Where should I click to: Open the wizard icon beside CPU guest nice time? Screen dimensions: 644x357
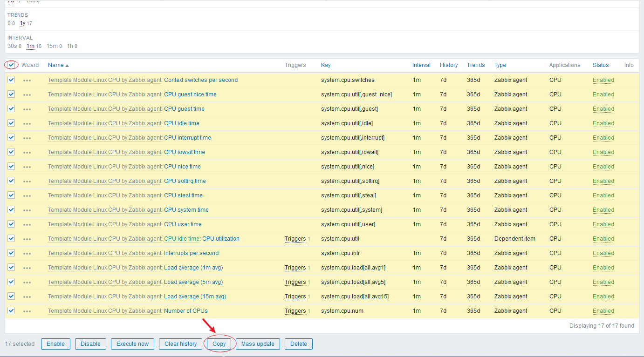coord(27,94)
